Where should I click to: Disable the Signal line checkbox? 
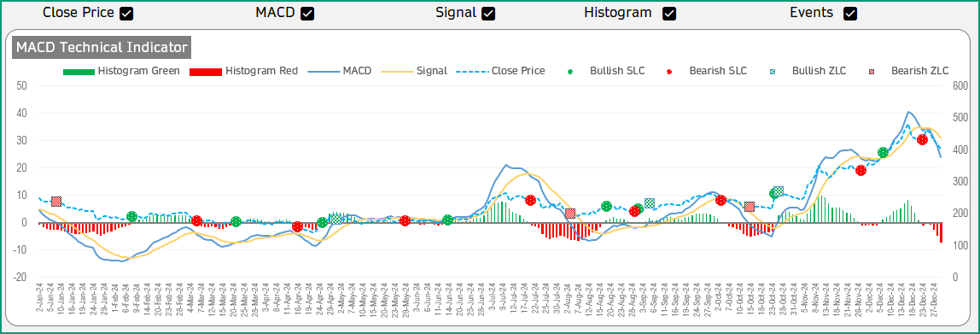tap(489, 13)
